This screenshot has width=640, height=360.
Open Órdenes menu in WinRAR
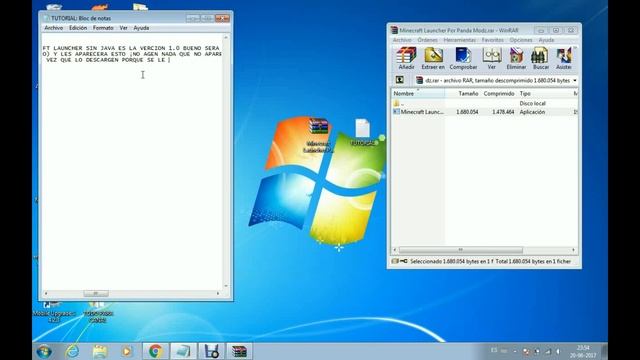[427, 40]
